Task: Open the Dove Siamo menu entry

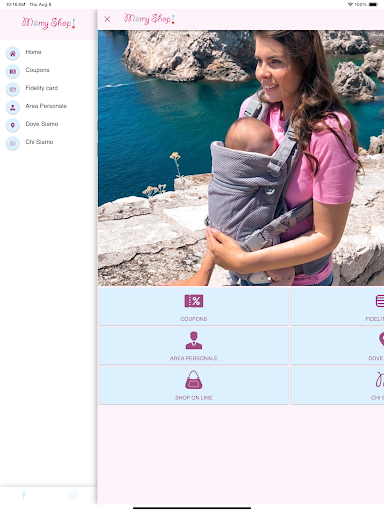Action: (42, 124)
